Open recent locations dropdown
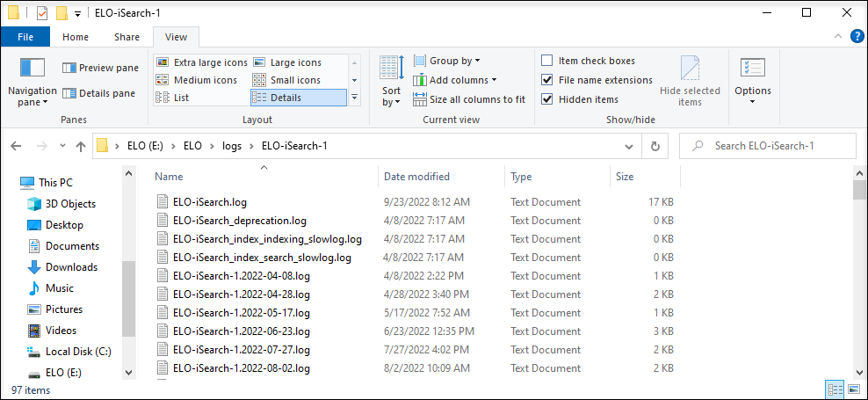Image resolution: width=868 pixels, height=400 pixels. [62, 146]
